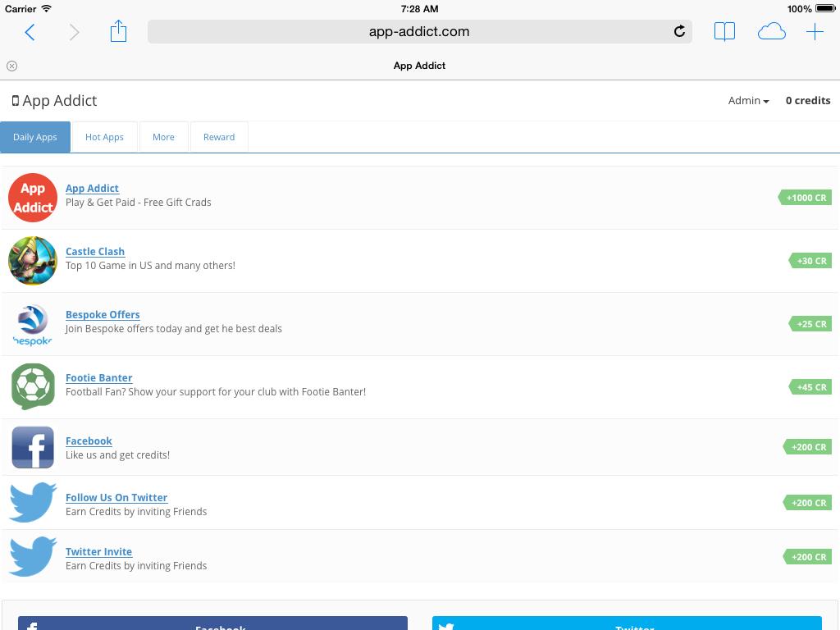The height and width of the screenshot is (630, 840).
Task: Open the Follow Us On Twitter link
Action: coord(116,498)
